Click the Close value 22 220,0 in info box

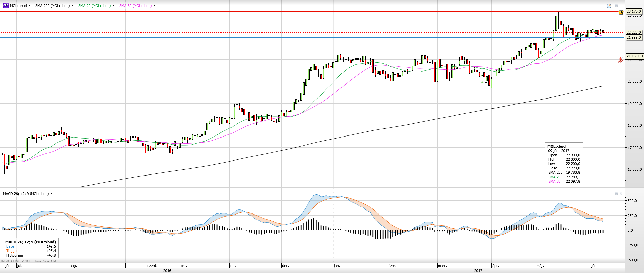(573, 168)
